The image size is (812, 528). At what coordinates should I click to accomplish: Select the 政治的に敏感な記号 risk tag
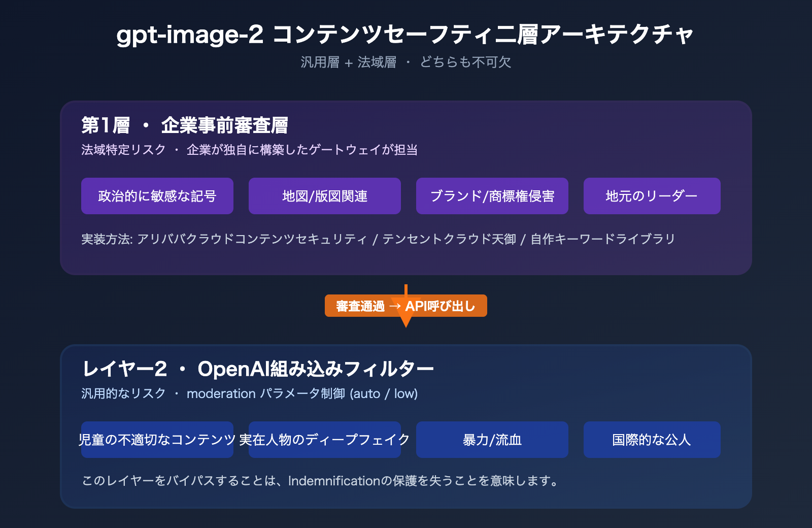point(157,195)
